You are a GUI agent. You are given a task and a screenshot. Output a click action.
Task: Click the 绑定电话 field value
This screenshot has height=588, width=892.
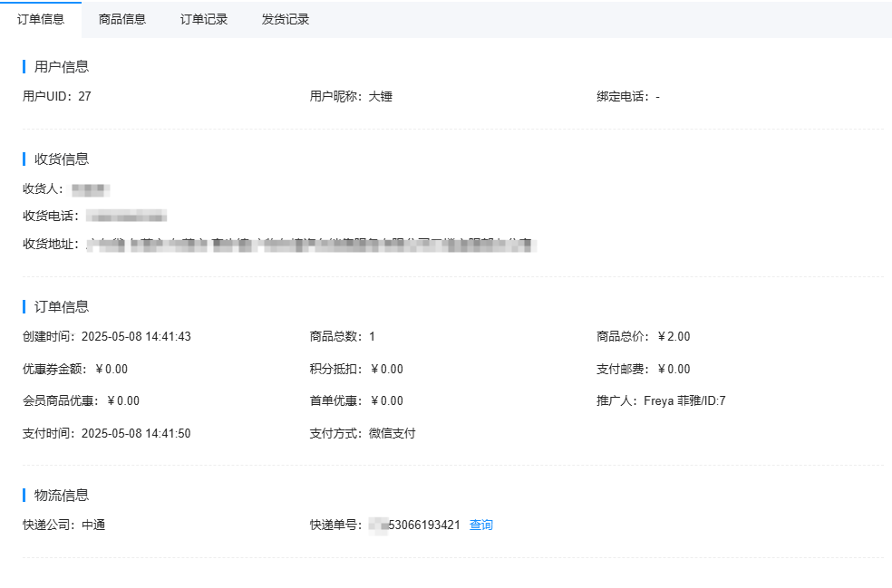657,97
